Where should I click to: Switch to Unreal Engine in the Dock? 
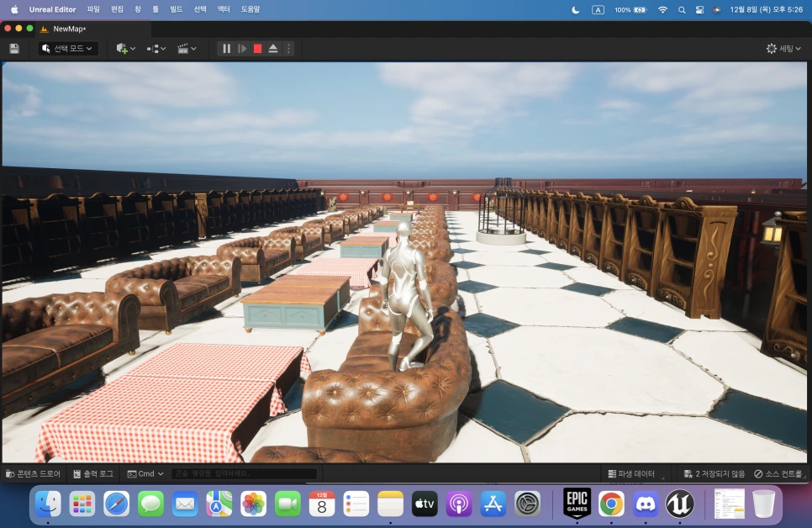[x=679, y=504]
